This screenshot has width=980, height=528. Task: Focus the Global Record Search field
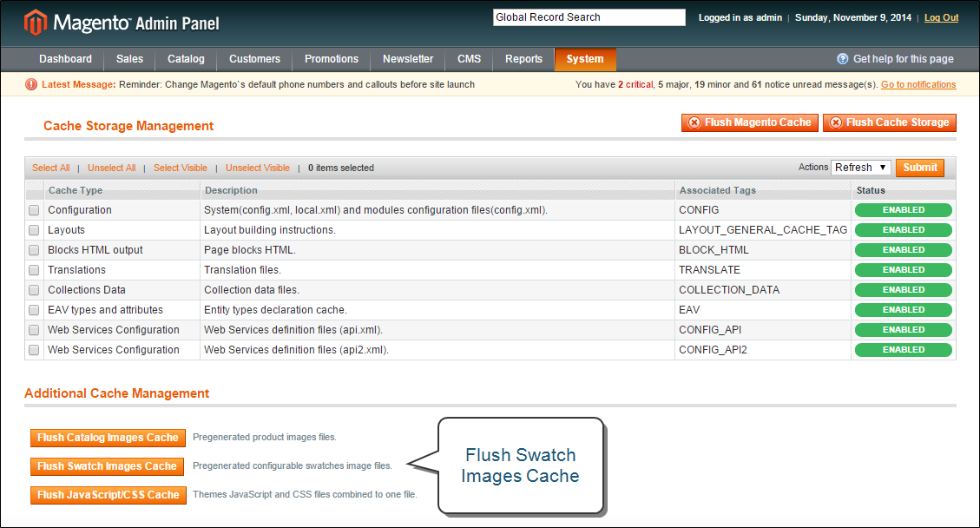[589, 17]
